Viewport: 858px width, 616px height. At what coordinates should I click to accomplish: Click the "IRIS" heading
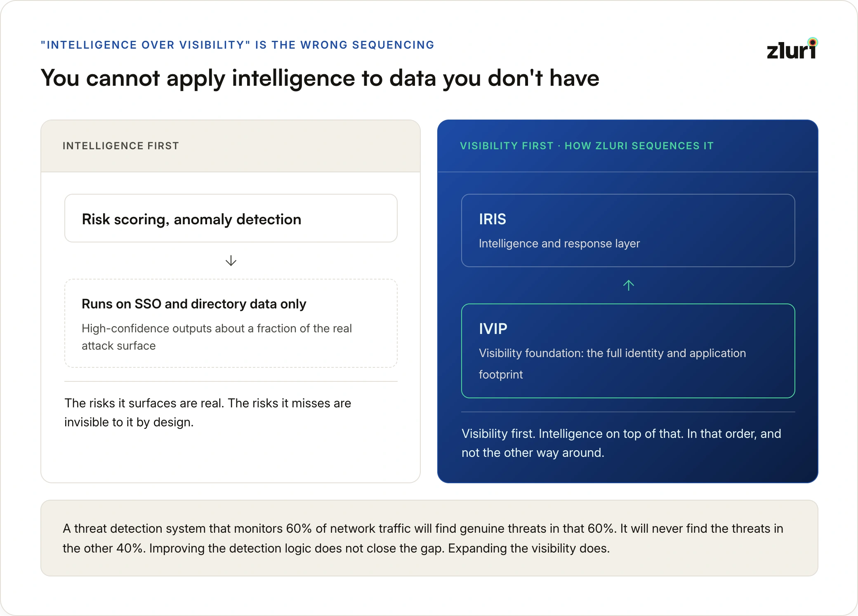(x=493, y=219)
